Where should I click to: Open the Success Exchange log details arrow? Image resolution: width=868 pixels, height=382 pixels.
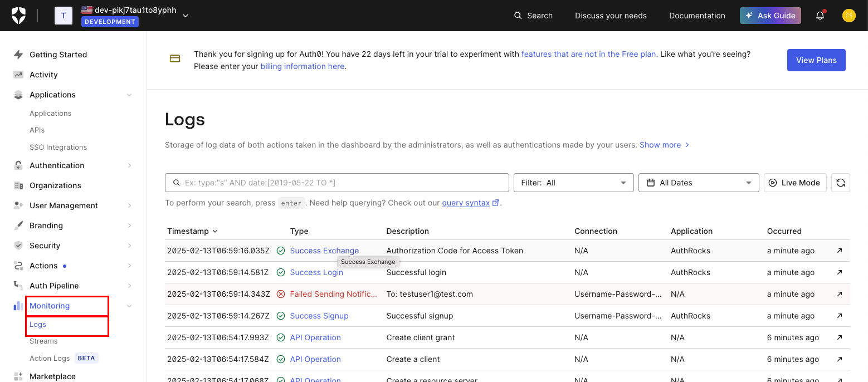click(x=840, y=251)
